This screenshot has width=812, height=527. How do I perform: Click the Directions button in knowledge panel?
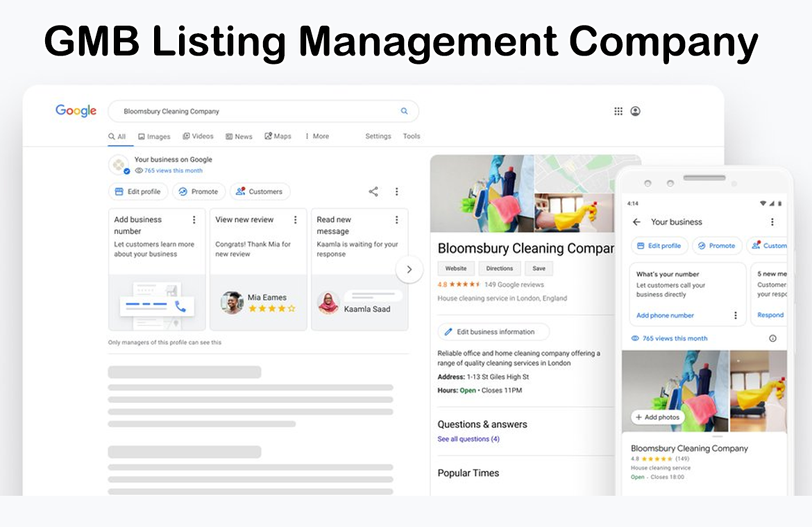coord(499,268)
